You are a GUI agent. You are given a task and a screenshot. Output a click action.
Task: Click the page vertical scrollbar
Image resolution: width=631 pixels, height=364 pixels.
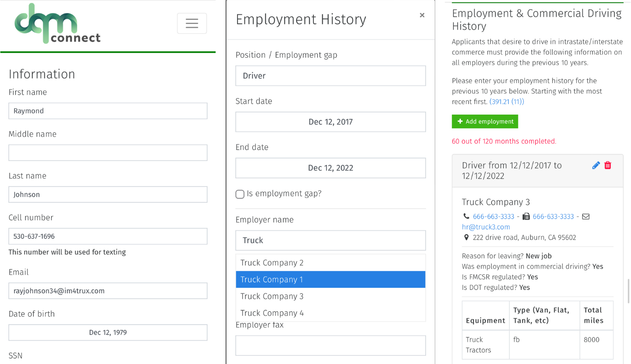628,291
